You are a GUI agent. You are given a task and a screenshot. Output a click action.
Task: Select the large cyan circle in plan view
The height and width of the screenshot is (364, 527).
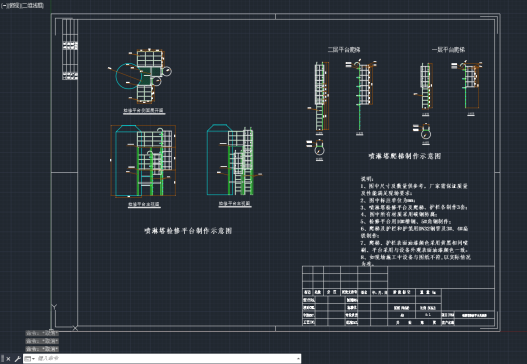coord(129,76)
